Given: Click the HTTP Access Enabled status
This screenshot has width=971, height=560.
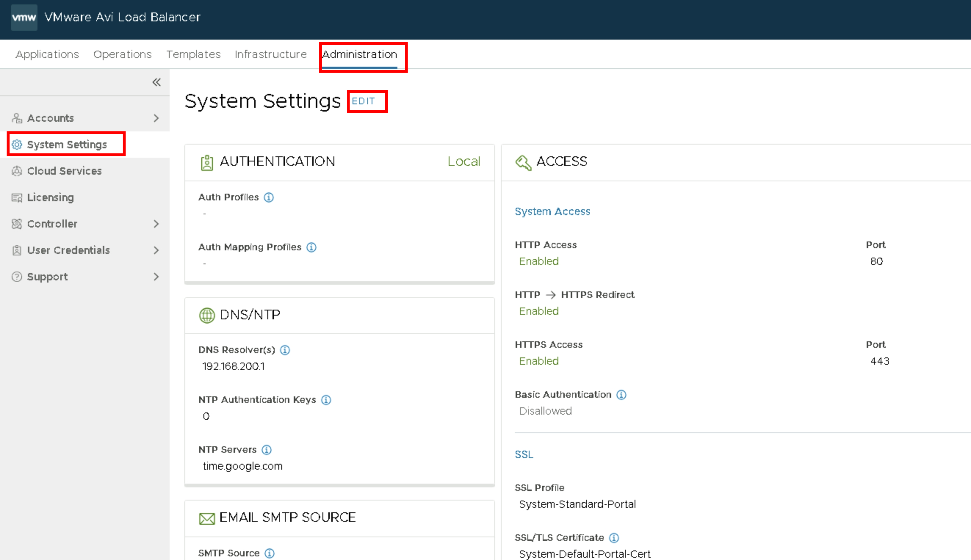Looking at the screenshot, I should [539, 262].
